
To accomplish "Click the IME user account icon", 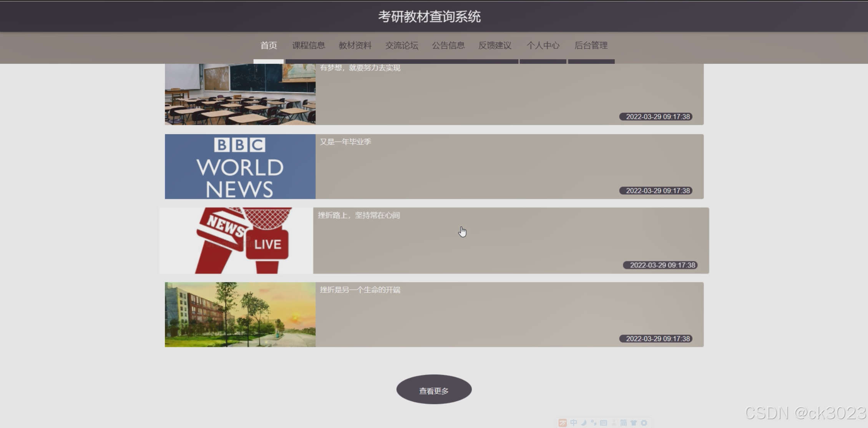I will tap(614, 423).
